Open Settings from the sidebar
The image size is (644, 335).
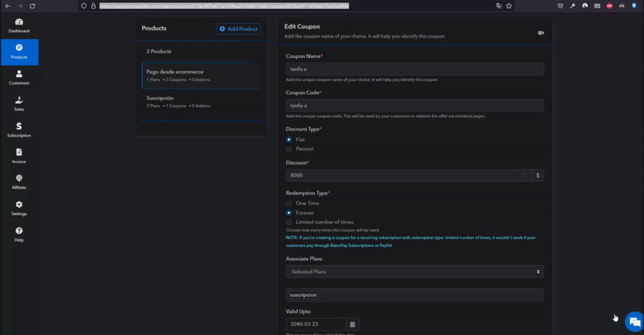coord(19,208)
